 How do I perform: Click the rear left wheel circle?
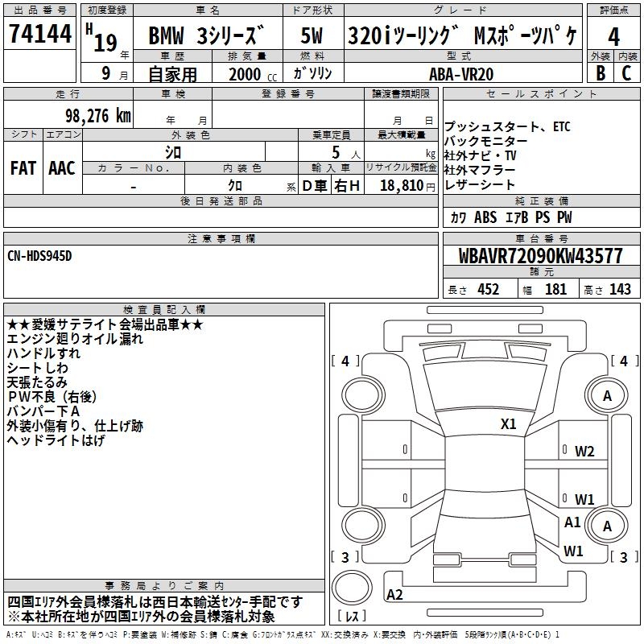click(363, 526)
